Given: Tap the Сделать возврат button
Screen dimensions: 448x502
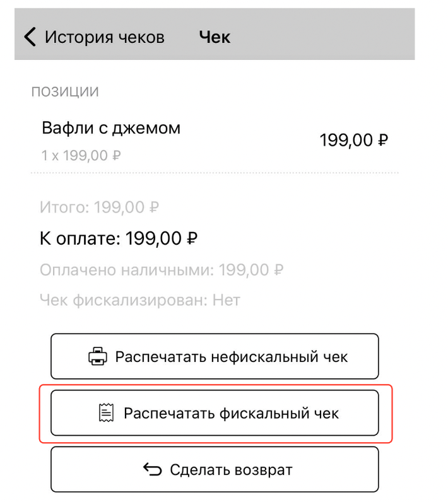Looking at the screenshot, I should coord(215,470).
